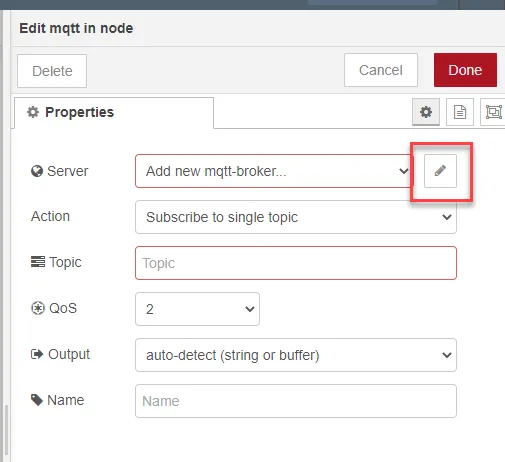Expand the Output format dropdown
505x462 pixels.
[x=296, y=355]
